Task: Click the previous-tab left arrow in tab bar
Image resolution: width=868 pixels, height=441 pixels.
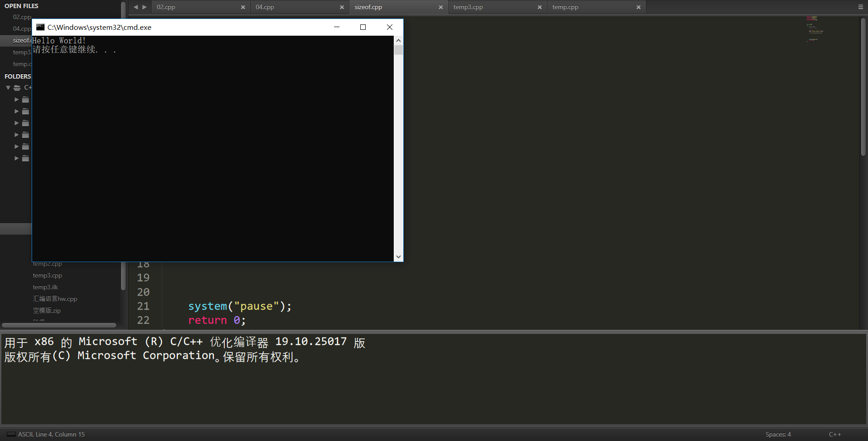Action: point(136,7)
